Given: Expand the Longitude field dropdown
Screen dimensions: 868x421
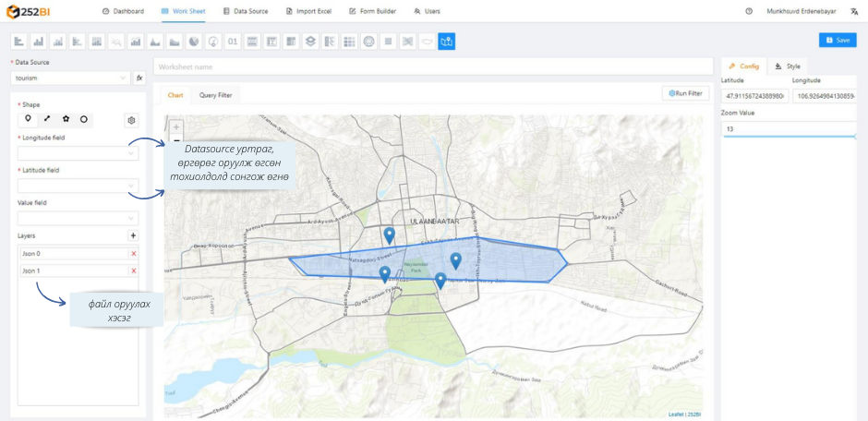Looking at the screenshot, I should (x=78, y=153).
